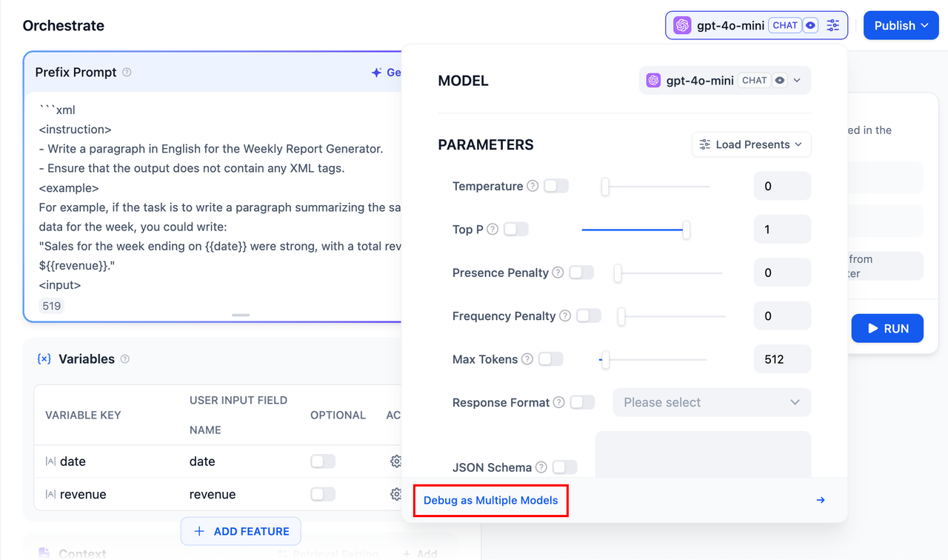The image size is (948, 560).
Task: Click the Top P help icon
Action: point(493,230)
